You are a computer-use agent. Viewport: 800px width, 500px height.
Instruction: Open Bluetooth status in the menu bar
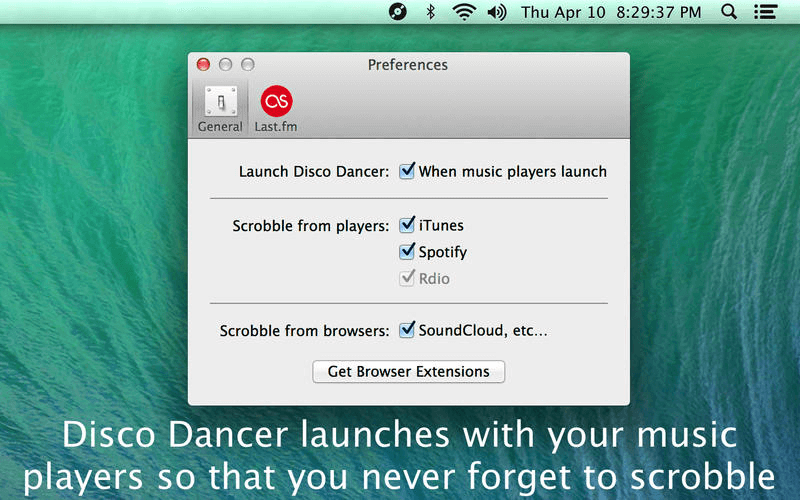coord(431,11)
